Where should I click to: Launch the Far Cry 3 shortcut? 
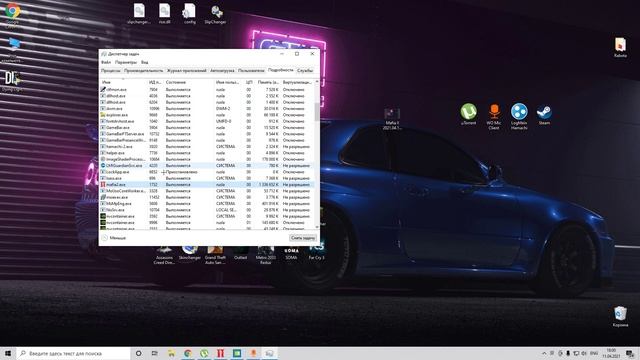click(x=316, y=253)
